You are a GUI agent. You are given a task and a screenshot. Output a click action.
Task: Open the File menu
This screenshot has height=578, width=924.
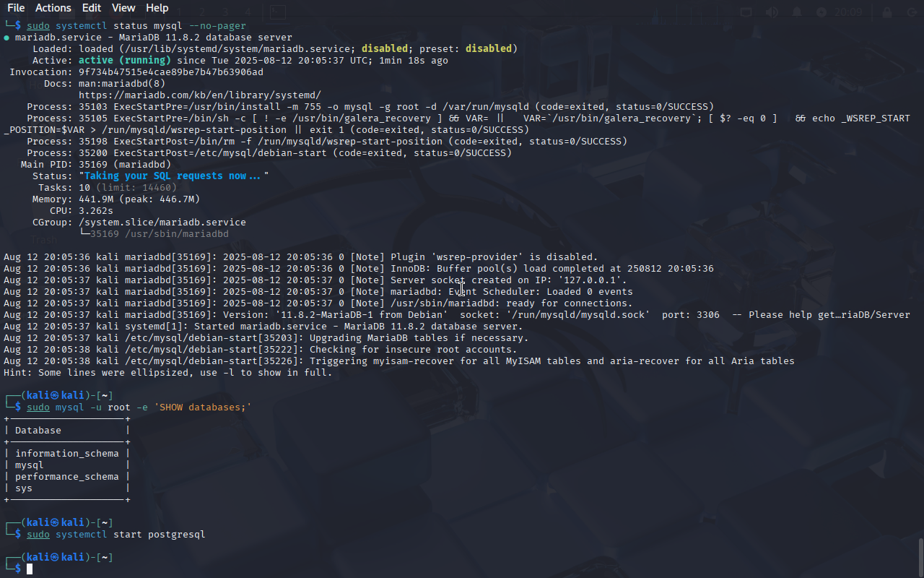pos(16,8)
